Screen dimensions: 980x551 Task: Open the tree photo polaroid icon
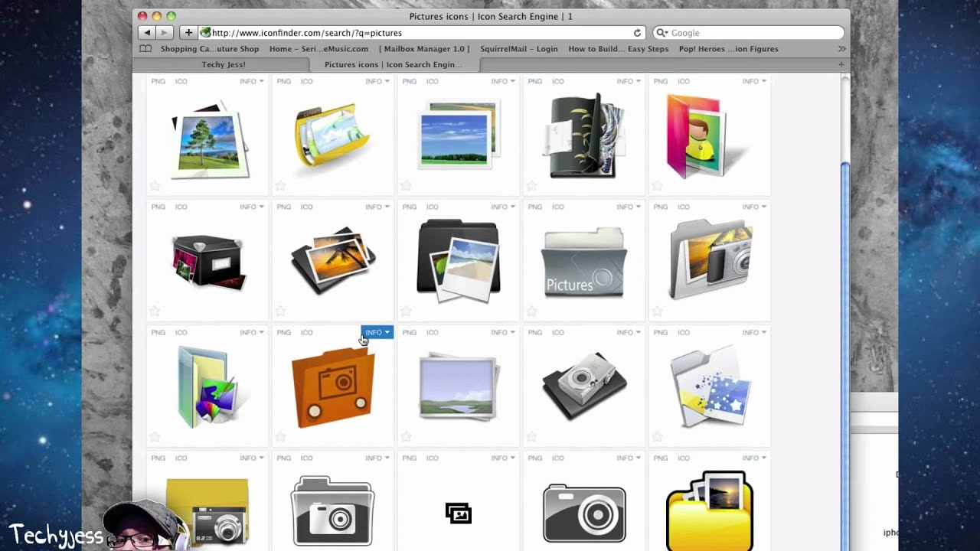pos(210,140)
